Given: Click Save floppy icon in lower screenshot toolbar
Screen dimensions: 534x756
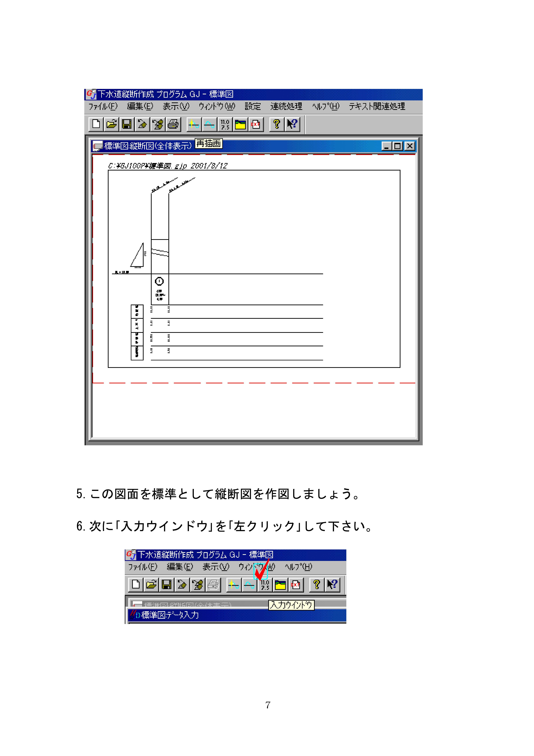Looking at the screenshot, I should (167, 584).
